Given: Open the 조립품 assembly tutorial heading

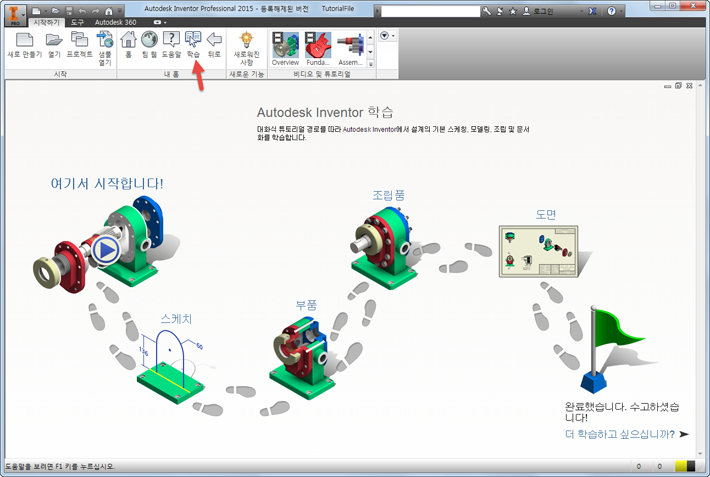Looking at the screenshot, I should (x=389, y=195).
